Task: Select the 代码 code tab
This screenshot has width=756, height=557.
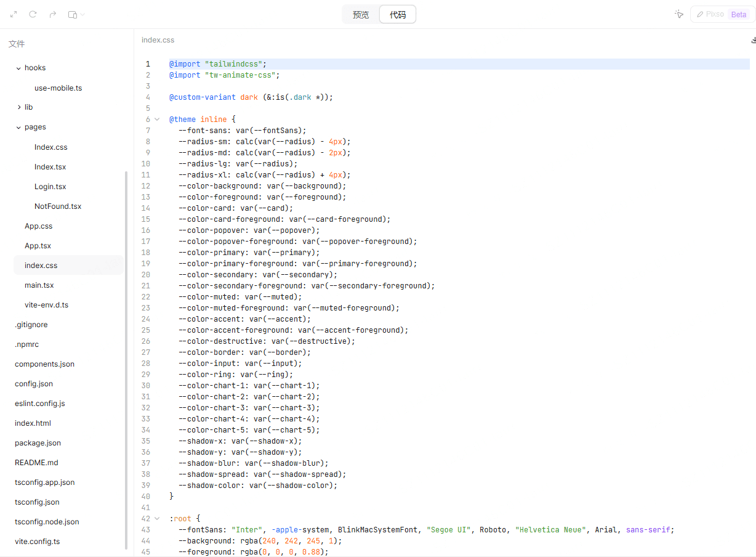Action: (398, 15)
